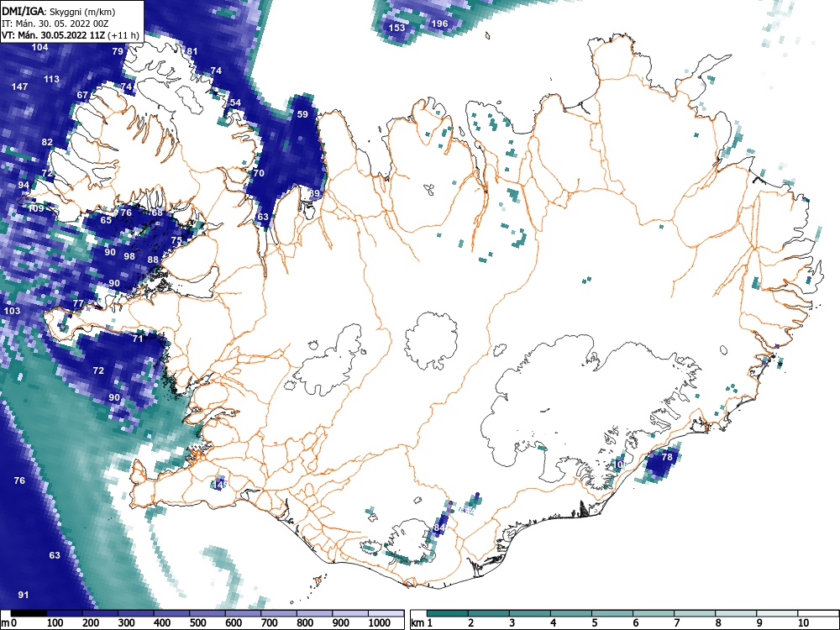Click the "200" label in the metre legend

coord(91,622)
